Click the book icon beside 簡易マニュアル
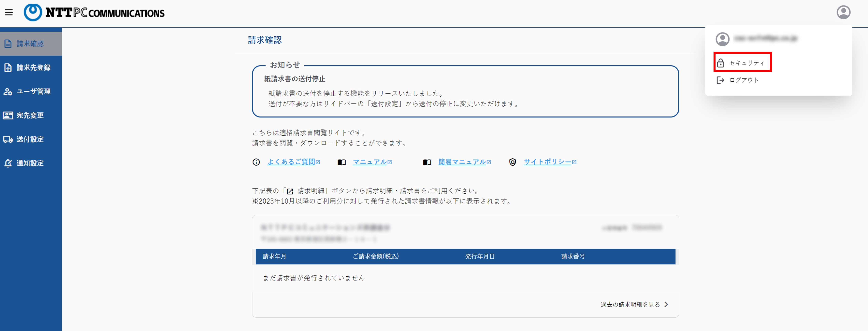Screen dimensions: 868x331 pyautogui.click(x=427, y=162)
